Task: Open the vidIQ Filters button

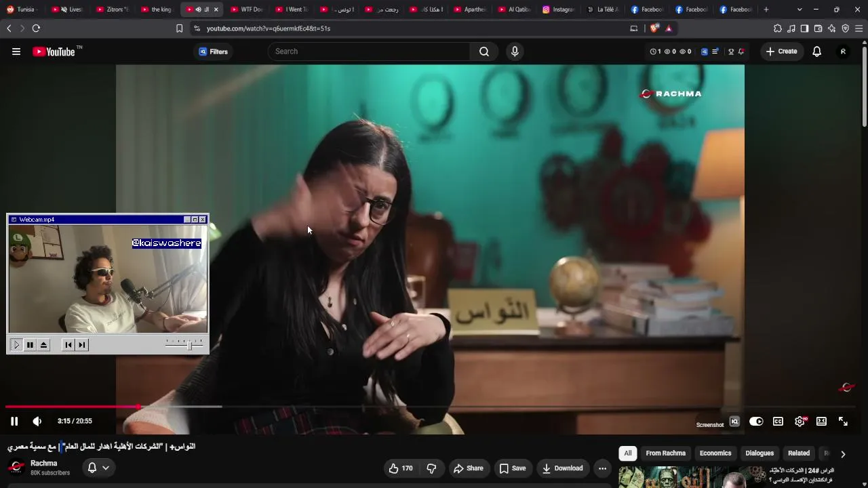Action: tap(213, 52)
